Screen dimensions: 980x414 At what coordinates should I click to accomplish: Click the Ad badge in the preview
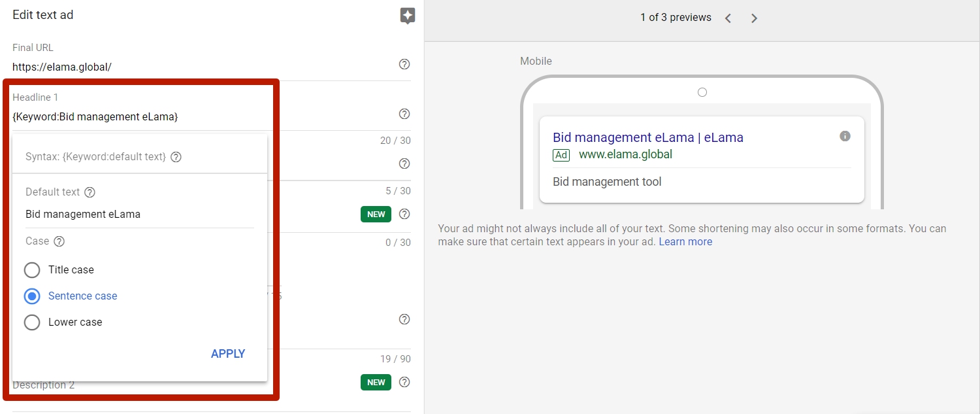click(561, 155)
